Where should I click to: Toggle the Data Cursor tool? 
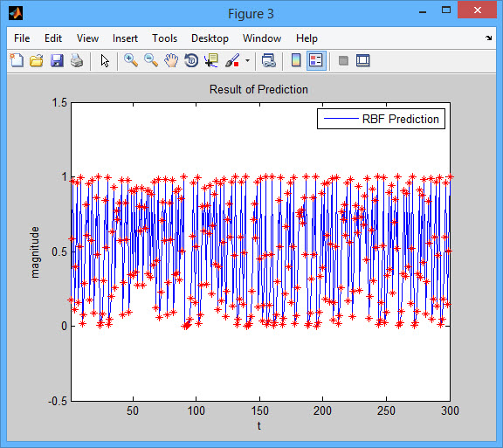pos(211,60)
